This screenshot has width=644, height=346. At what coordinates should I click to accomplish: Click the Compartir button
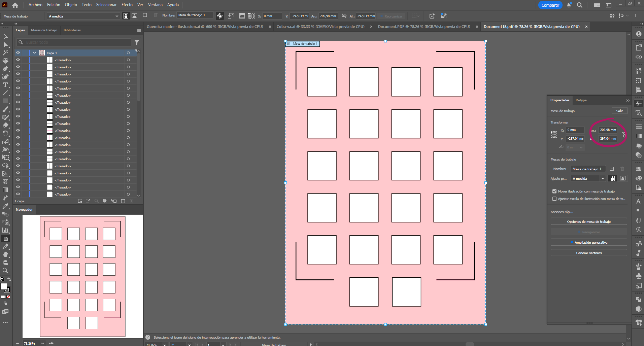click(550, 5)
